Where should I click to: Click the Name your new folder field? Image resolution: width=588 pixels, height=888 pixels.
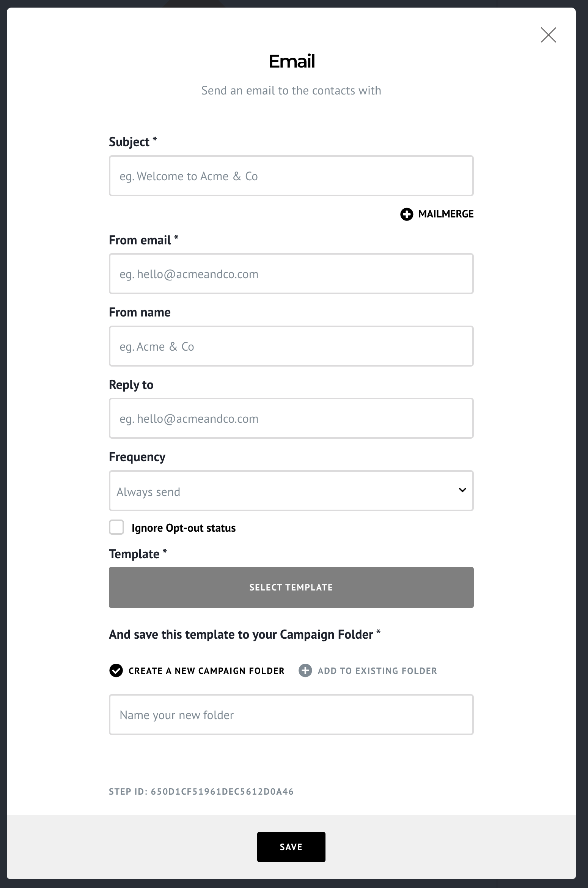pyautogui.click(x=291, y=715)
